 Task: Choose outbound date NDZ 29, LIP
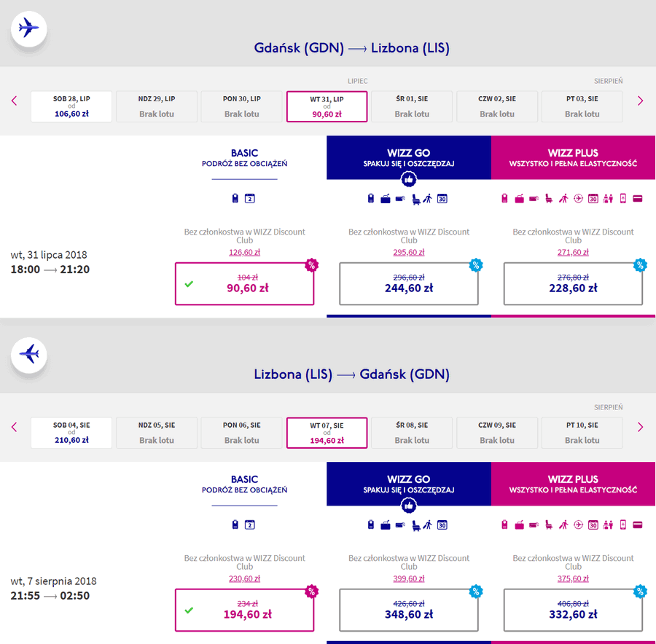coord(157,106)
